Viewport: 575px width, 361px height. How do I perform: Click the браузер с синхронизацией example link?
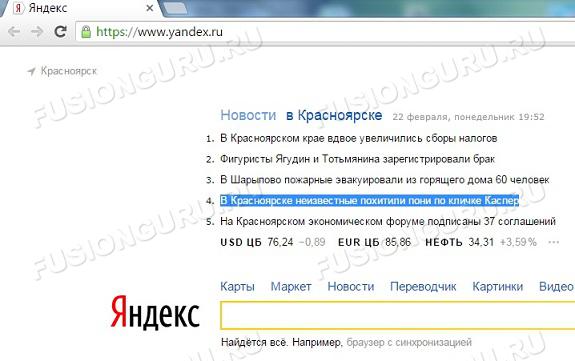(409, 342)
